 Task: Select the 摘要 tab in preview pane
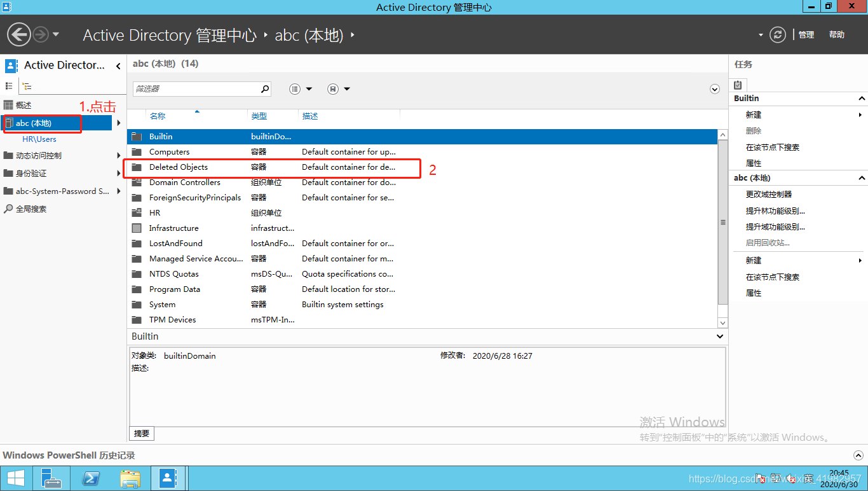(142, 434)
